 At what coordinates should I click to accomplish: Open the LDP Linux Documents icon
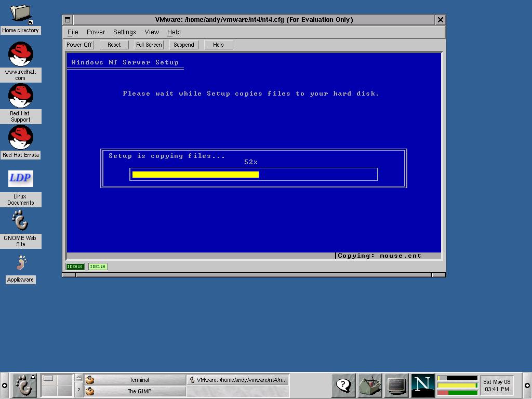click(x=21, y=179)
